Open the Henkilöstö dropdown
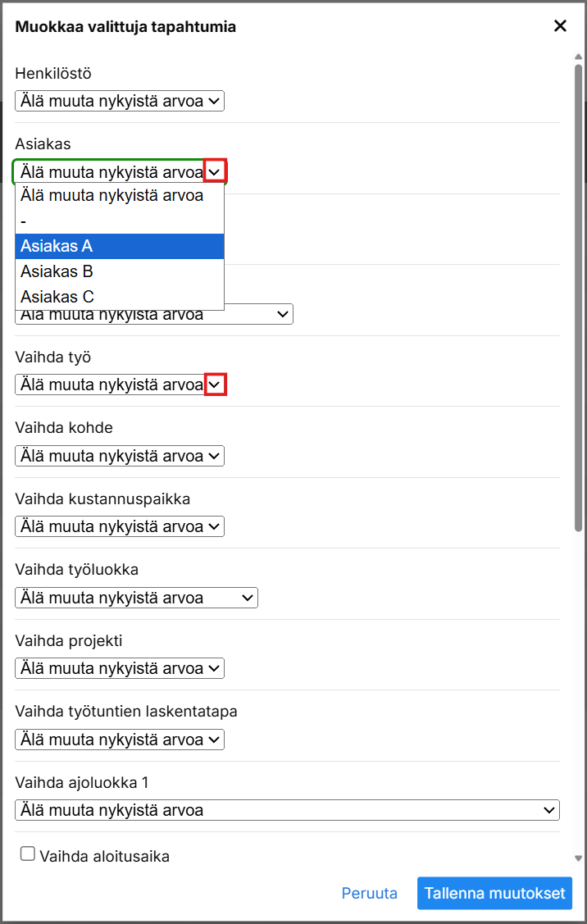This screenshot has width=587, height=924. tap(119, 102)
